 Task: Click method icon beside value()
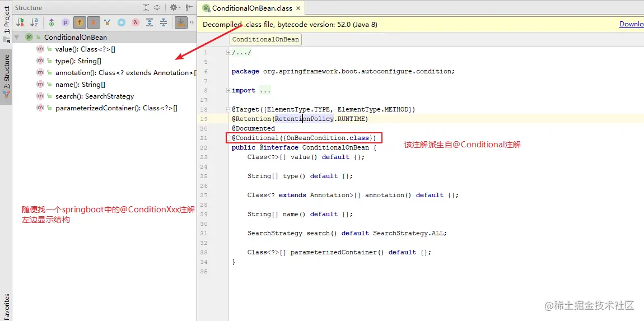click(40, 49)
